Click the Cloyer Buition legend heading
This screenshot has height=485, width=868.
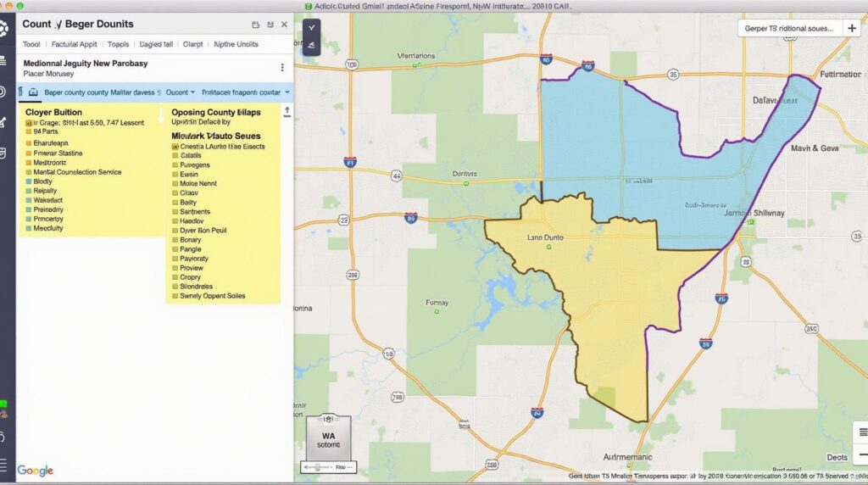pos(53,113)
